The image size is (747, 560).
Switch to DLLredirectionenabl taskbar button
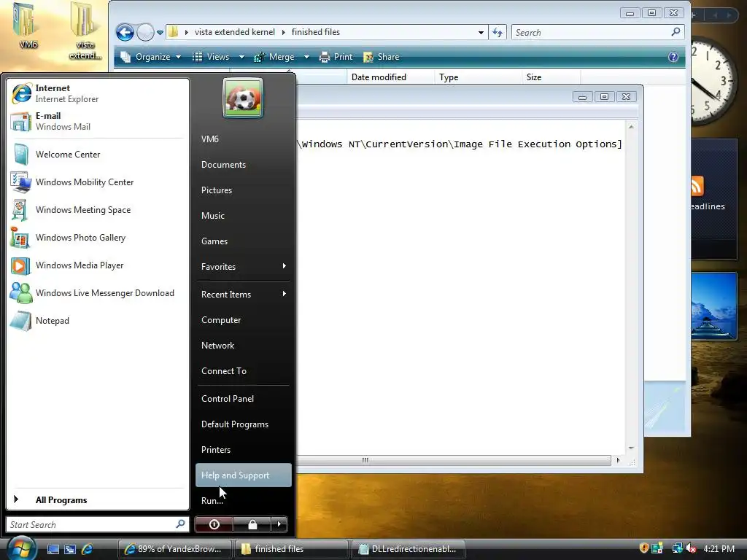[408, 549]
